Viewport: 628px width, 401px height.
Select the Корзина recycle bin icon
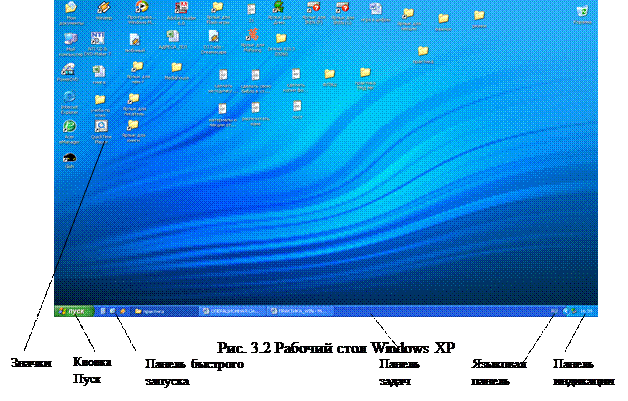(x=582, y=14)
